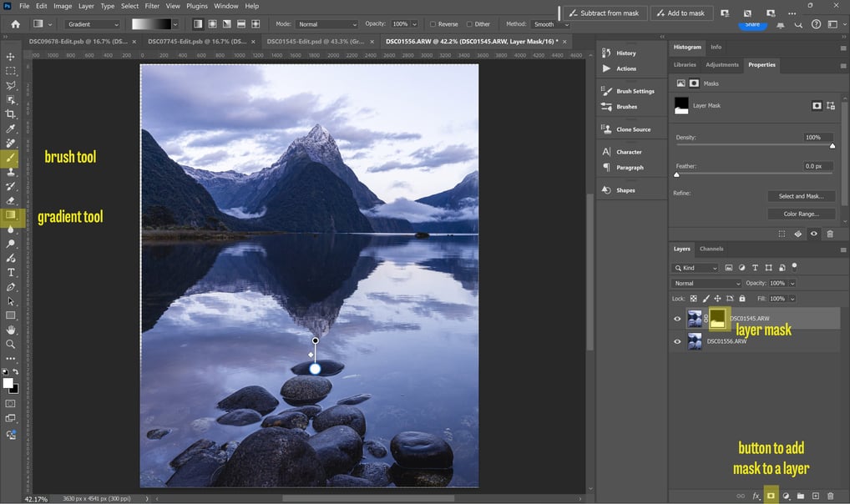Switch to the DSC01545-Edit.psd document tab
Image resolution: width=850 pixels, height=504 pixels.
pyautogui.click(x=316, y=41)
